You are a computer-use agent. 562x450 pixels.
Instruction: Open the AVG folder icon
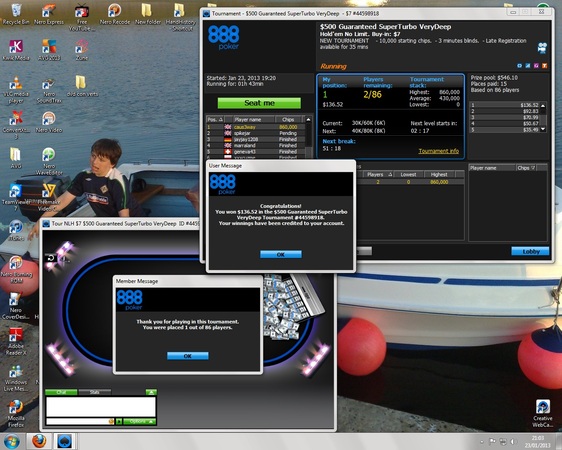pos(16,158)
